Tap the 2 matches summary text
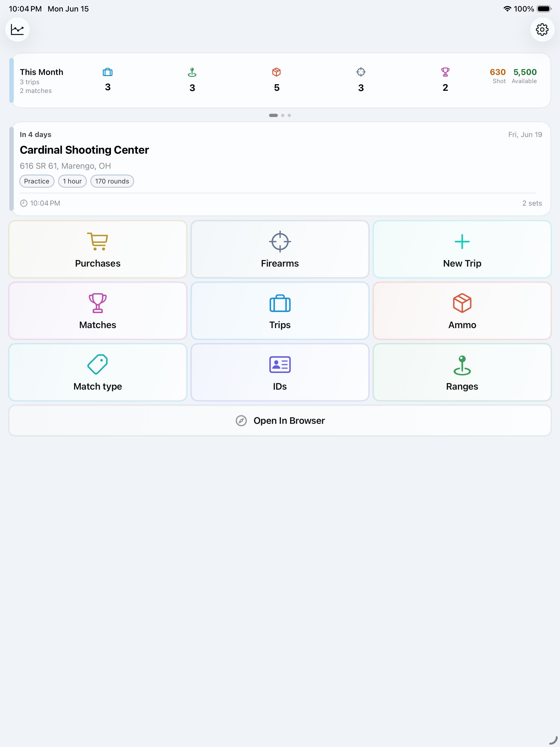Image resolution: width=560 pixels, height=747 pixels. click(36, 91)
